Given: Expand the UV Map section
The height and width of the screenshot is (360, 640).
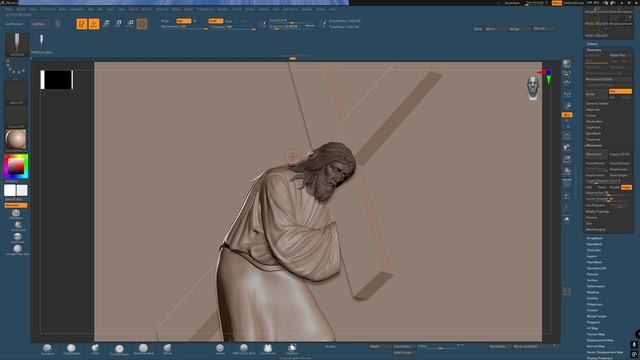Looking at the screenshot, I should (x=592, y=328).
